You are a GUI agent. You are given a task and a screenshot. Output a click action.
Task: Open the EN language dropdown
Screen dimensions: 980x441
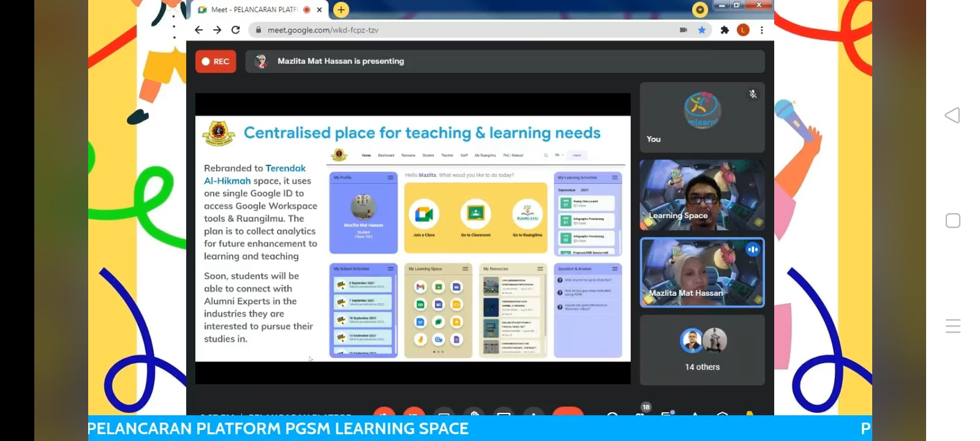(559, 156)
